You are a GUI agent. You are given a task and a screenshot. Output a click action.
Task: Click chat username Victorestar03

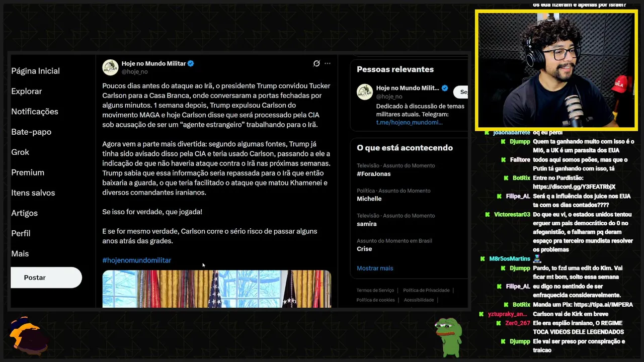tap(512, 215)
